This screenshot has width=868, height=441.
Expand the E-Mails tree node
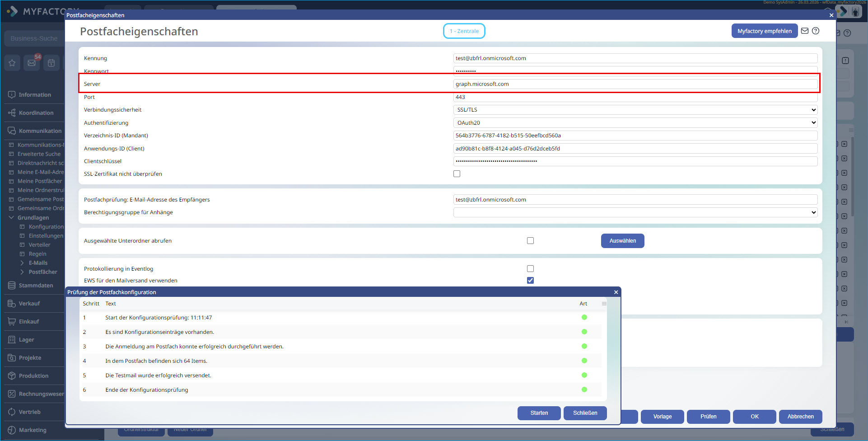pos(22,263)
